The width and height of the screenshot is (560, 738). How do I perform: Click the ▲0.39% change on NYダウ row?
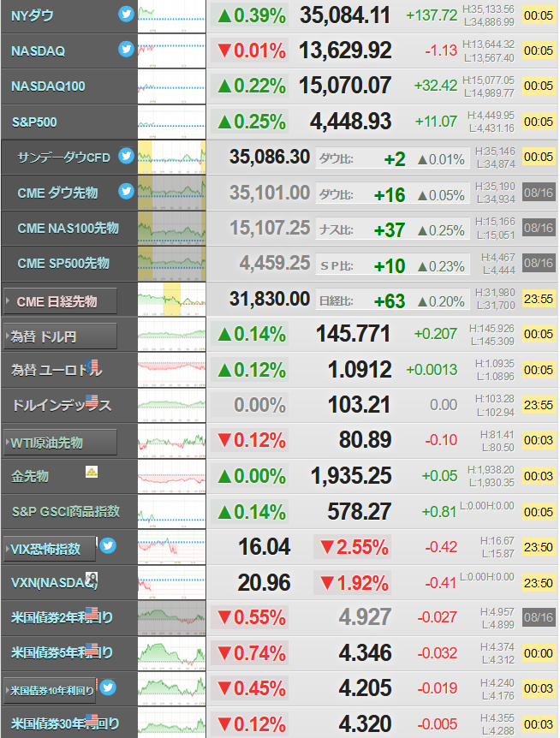coord(251,16)
